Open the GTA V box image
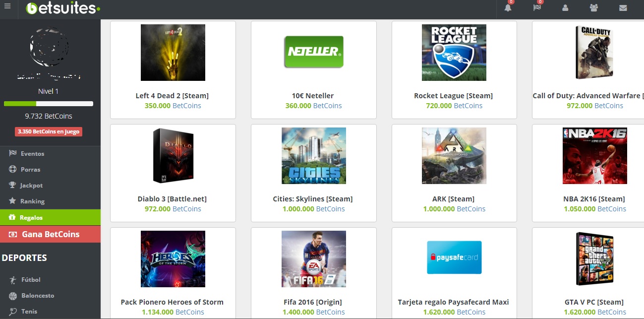 (594, 259)
